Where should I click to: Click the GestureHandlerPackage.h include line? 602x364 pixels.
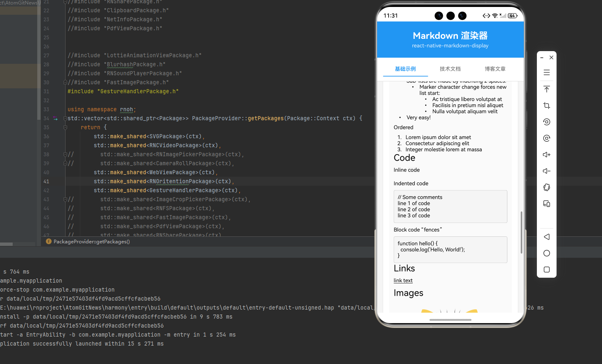[123, 92]
